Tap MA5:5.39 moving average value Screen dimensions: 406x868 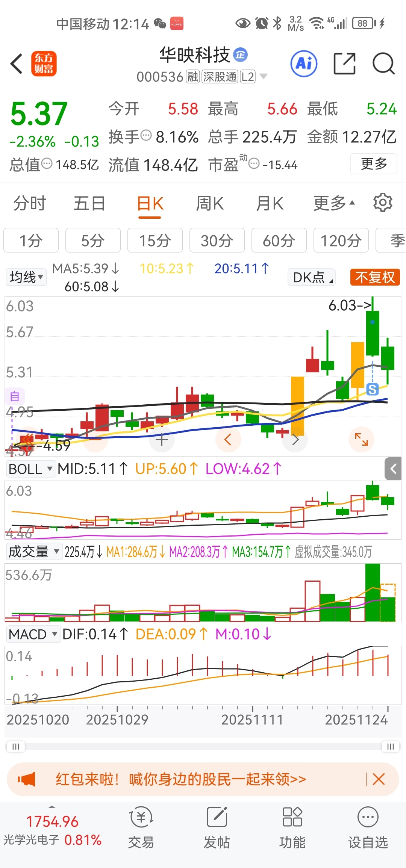[x=86, y=268]
